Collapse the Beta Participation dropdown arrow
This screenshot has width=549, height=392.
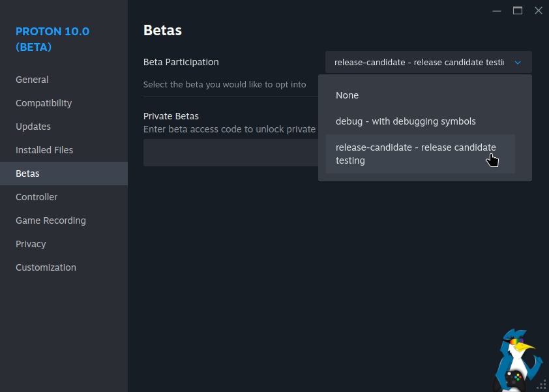point(518,63)
